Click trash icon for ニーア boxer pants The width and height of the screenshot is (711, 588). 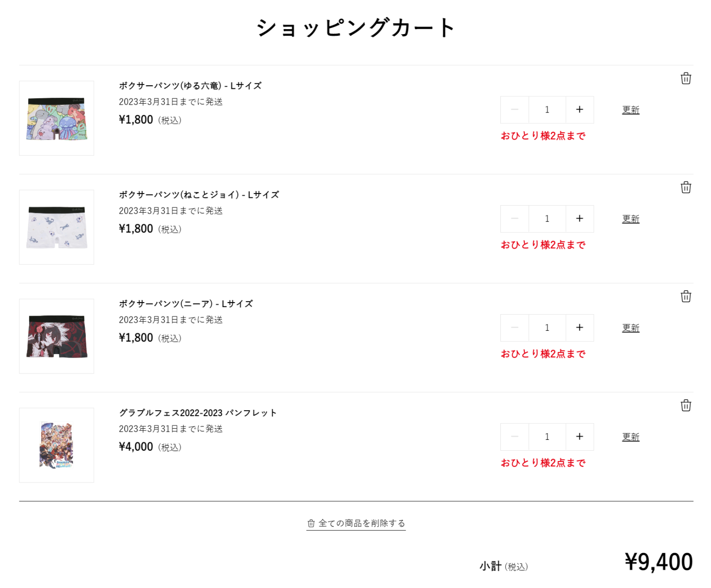685,297
